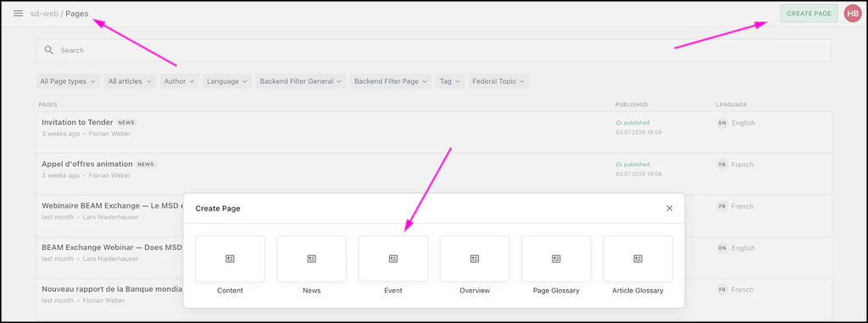Select the Content page type card
Screen dimensions: 868x323
coord(231,259)
